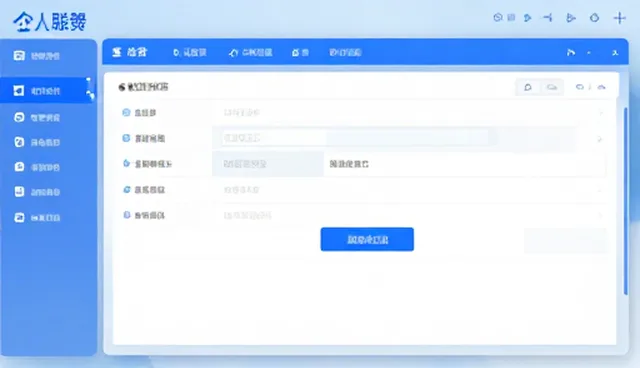Open the fifth sidebar item
The height and width of the screenshot is (368, 640).
[x=37, y=167]
